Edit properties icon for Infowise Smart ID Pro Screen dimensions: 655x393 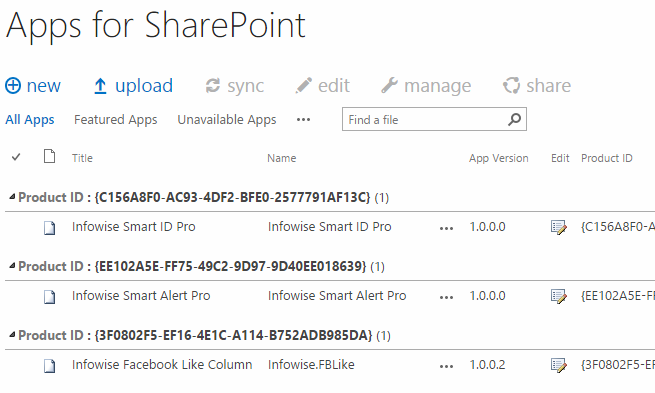tap(559, 228)
